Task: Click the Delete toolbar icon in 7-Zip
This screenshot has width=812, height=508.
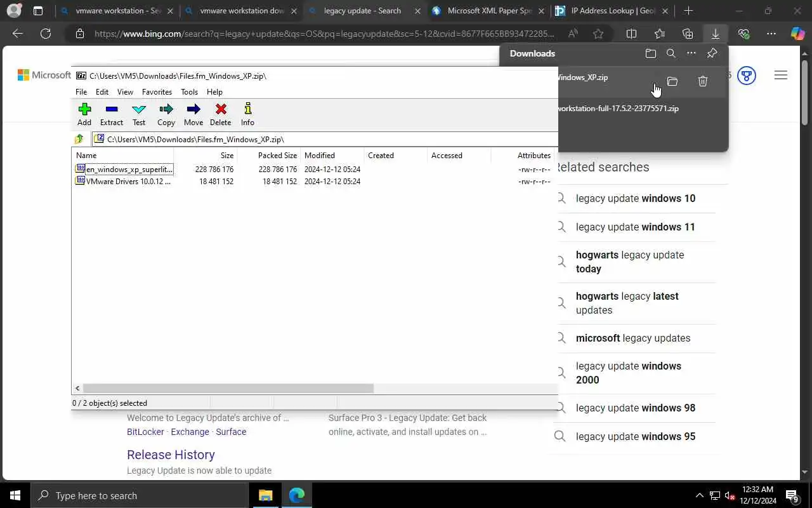Action: (x=221, y=114)
